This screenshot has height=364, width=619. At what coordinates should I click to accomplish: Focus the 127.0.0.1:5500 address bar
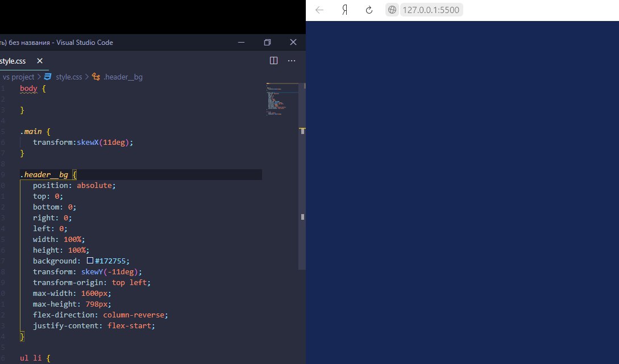pyautogui.click(x=431, y=10)
